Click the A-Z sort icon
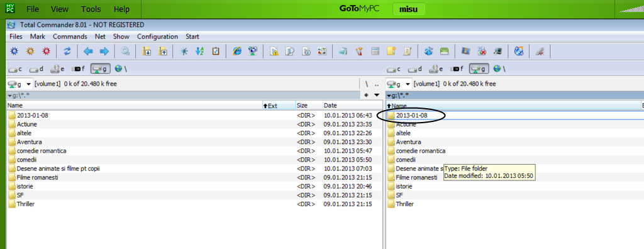The width and height of the screenshot is (644, 249). (x=199, y=52)
